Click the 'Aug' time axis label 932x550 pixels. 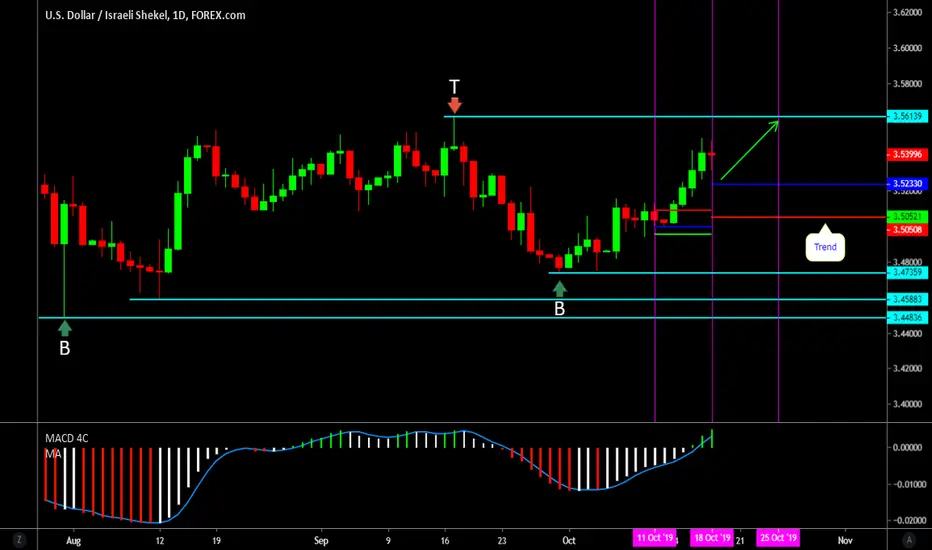73,540
